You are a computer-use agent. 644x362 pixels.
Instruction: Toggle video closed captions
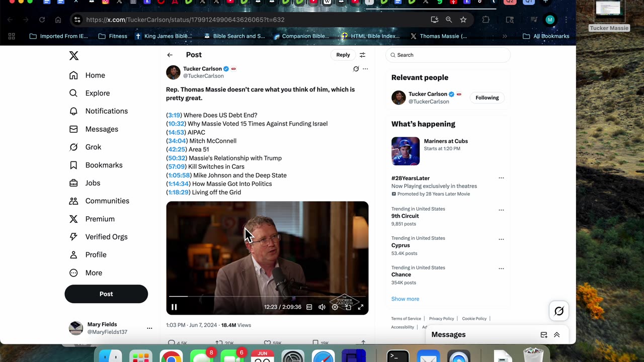tap(309, 307)
